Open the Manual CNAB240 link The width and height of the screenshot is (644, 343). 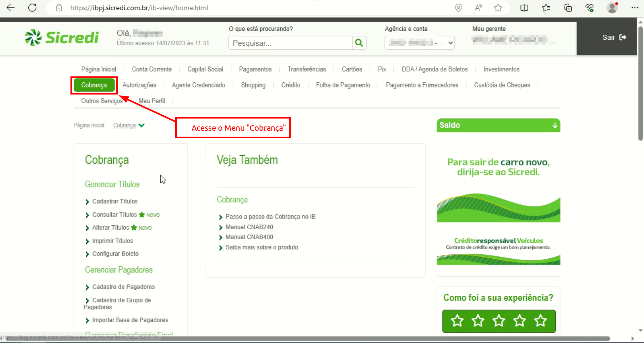click(249, 227)
